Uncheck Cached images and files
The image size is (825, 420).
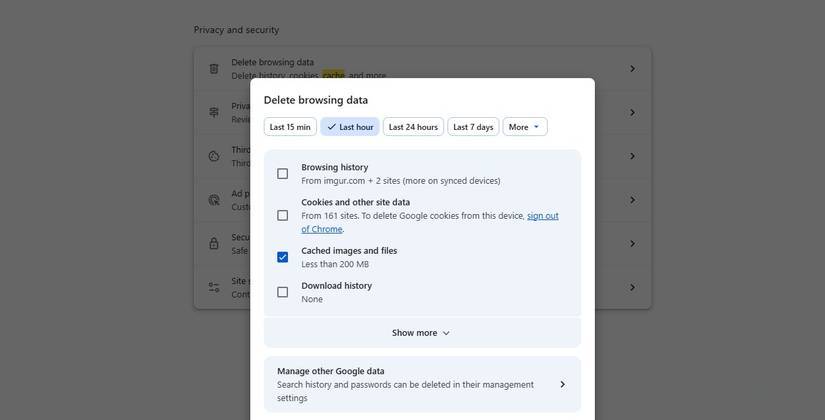pos(282,257)
